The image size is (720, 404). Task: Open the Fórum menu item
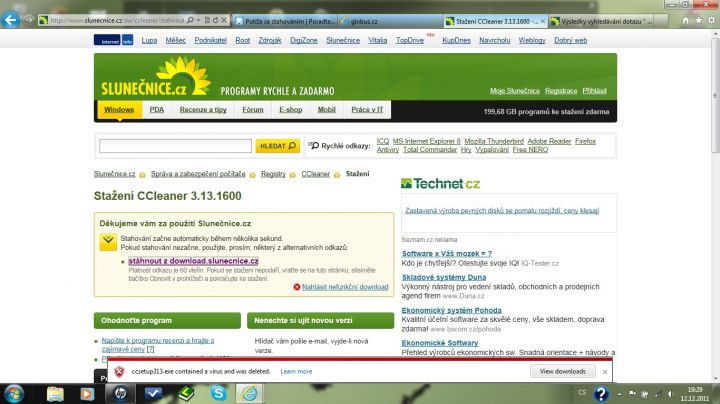click(x=253, y=110)
